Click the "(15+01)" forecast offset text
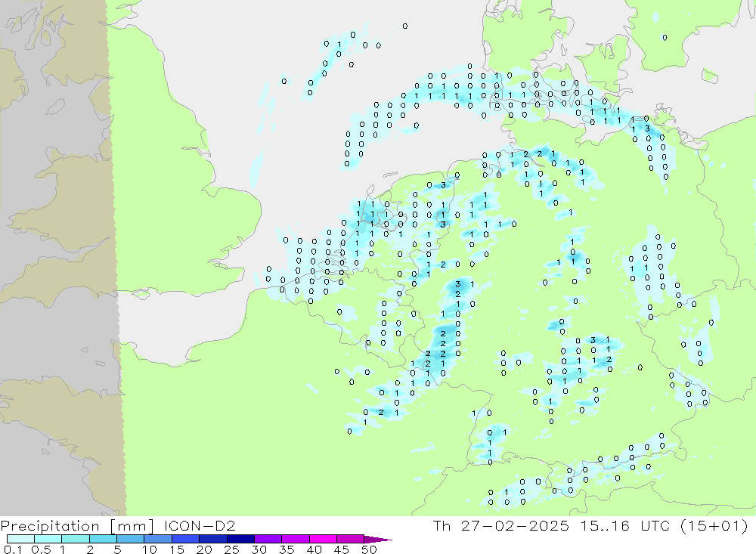Viewport: 756px width, 554px height. [x=714, y=525]
